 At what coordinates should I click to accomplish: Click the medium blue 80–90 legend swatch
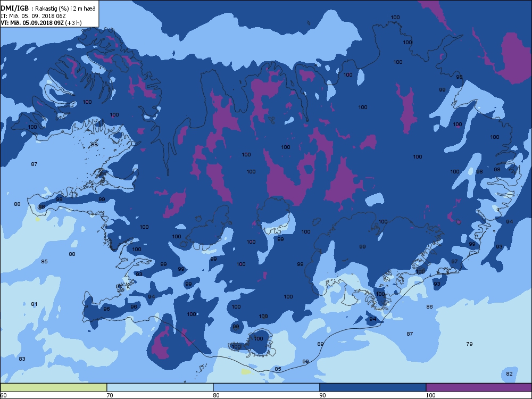267,387
